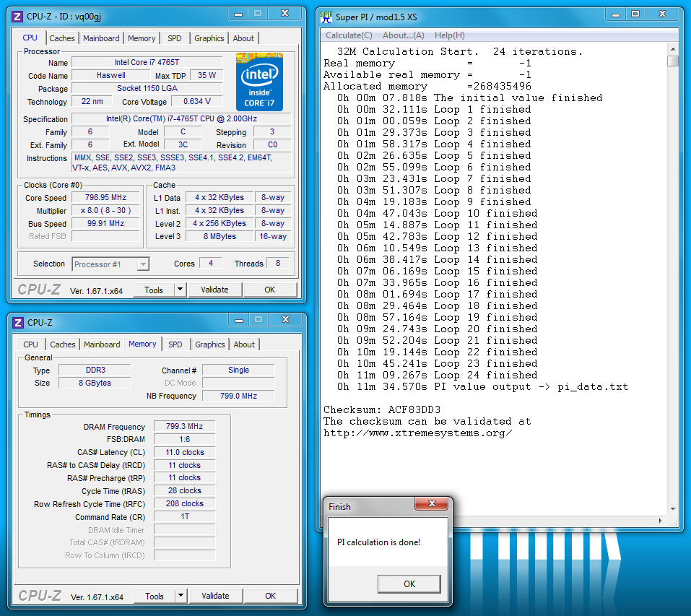Click OK button in bottom CPU-Z window
Image resolution: width=691 pixels, height=616 pixels.
[x=271, y=596]
